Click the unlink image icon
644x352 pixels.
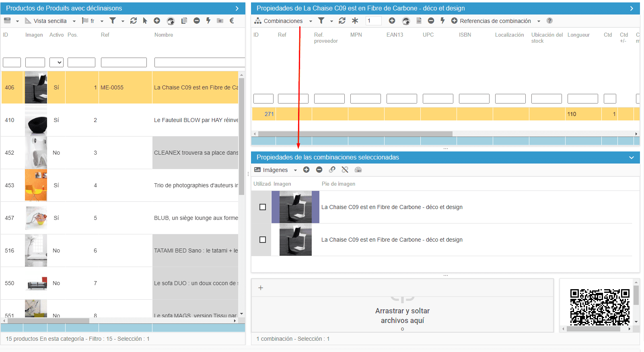(x=345, y=170)
